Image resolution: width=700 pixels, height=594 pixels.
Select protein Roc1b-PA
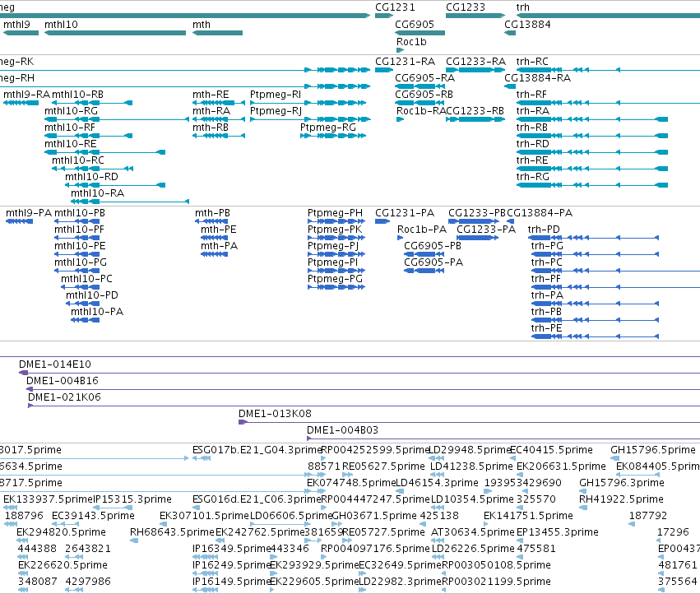(x=422, y=230)
